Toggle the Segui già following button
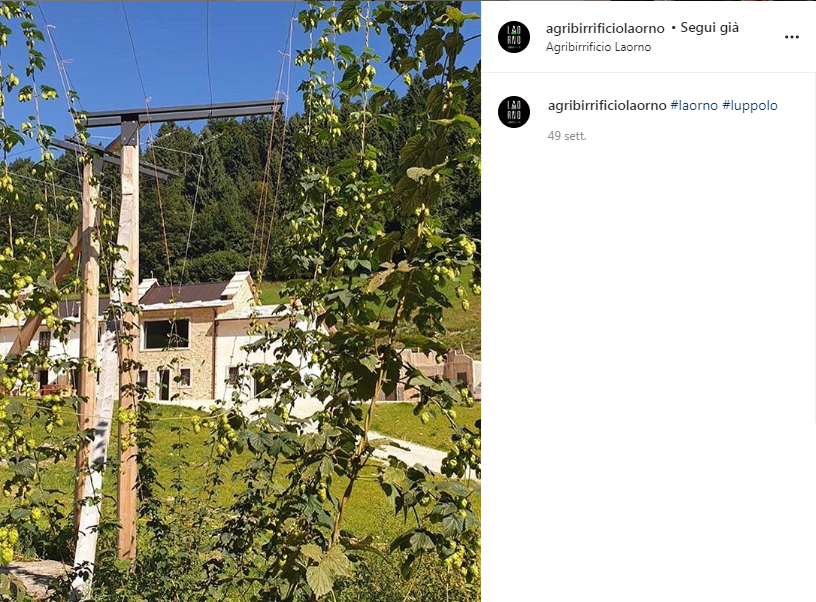This screenshot has width=816, height=602. 709,28
